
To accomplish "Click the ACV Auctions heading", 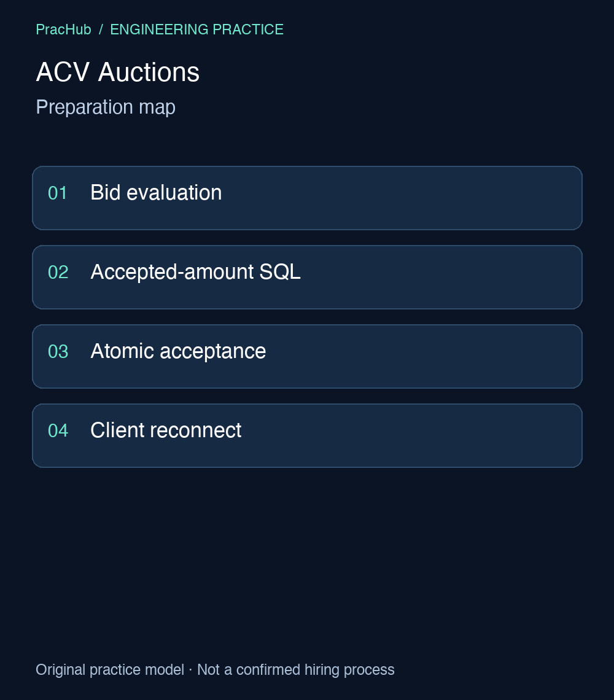I will click(x=117, y=72).
